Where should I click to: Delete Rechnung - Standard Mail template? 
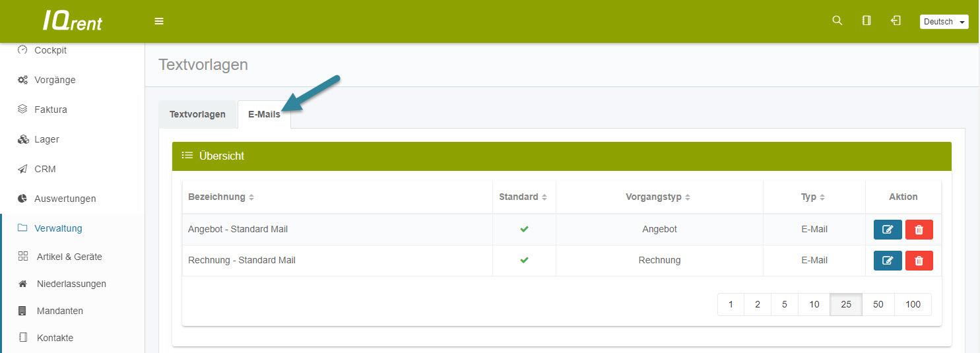[919, 261]
